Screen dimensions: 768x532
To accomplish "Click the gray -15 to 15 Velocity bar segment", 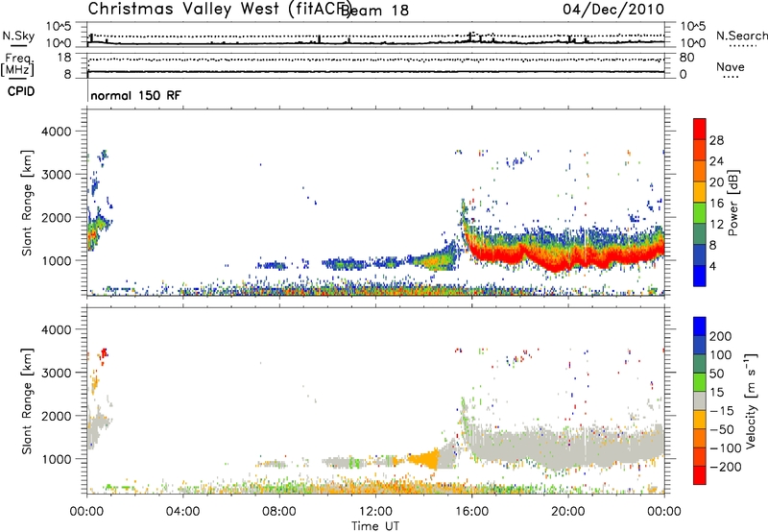I will [x=700, y=401].
